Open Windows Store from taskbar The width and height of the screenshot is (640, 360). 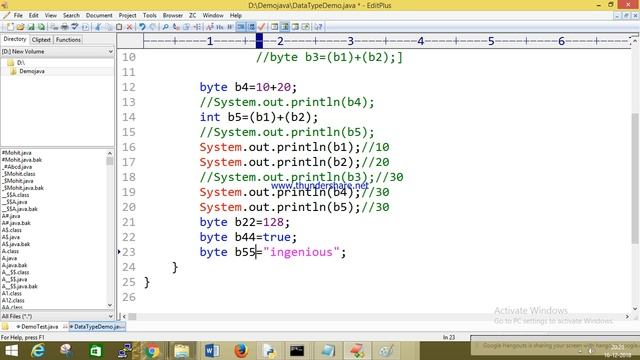96,351
